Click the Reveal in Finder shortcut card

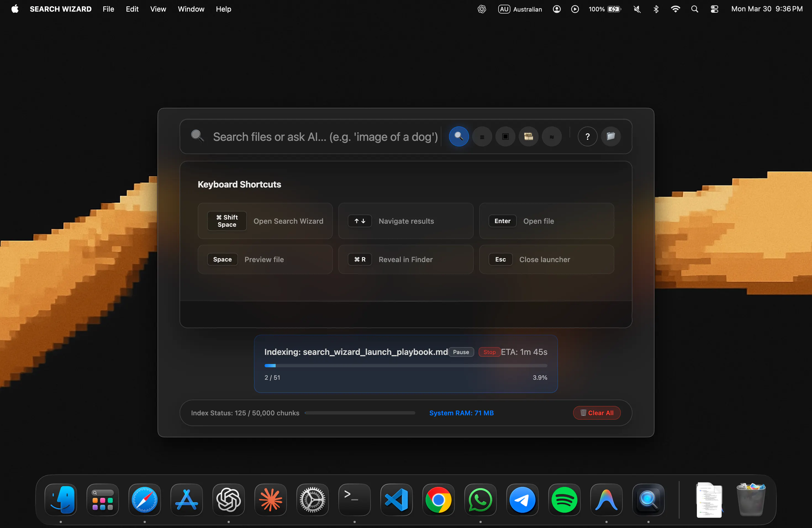(x=406, y=259)
